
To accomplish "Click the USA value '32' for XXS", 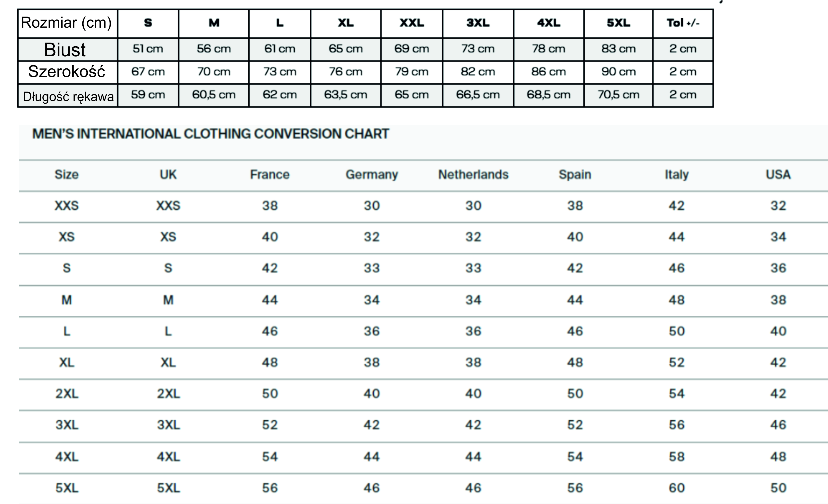I will 778,206.
